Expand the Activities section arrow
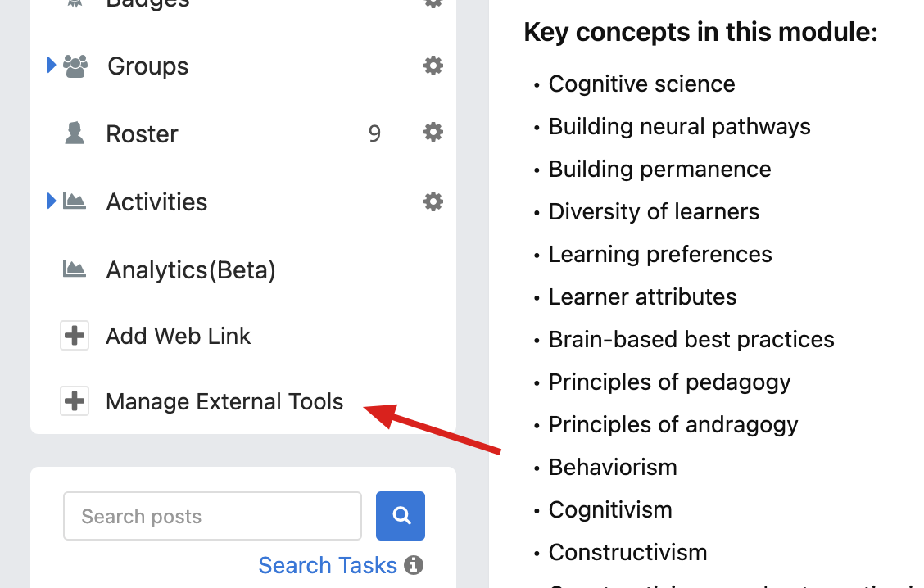 [x=52, y=201]
